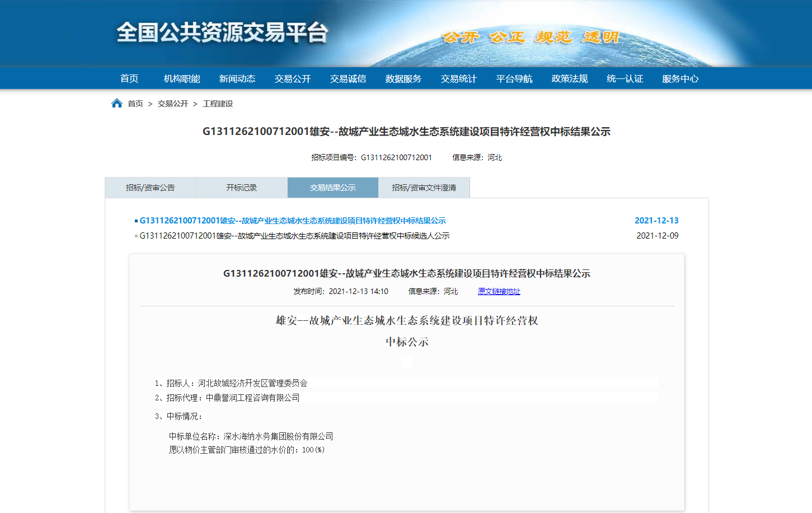
Task: Switch to the 招标/资审文件澄清 tab
Action: tap(424, 187)
